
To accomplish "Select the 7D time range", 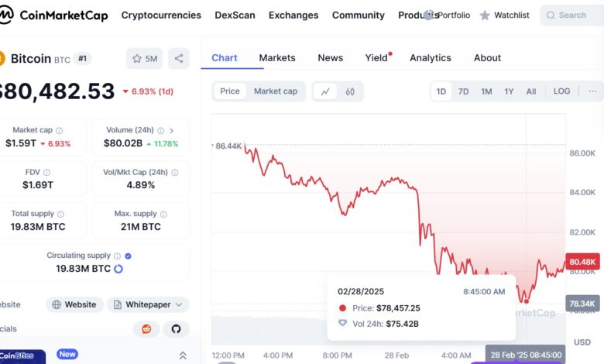I will (463, 91).
